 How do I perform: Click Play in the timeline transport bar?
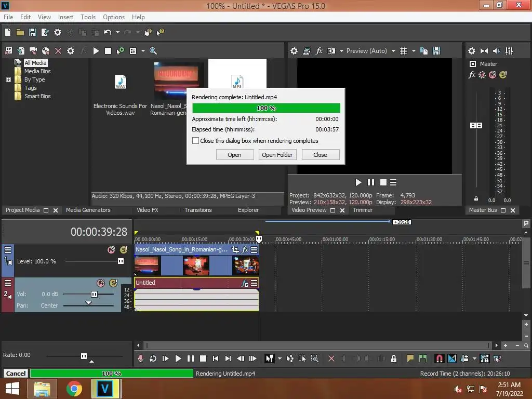(178, 358)
